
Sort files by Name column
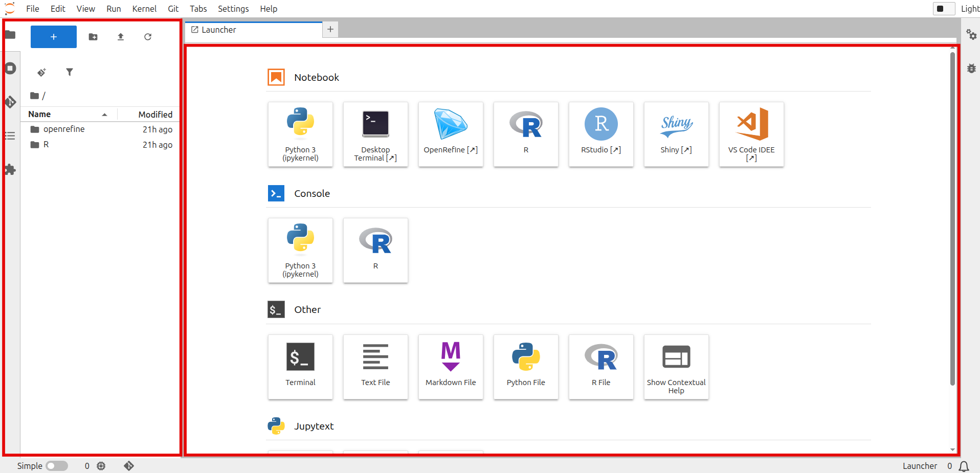click(x=68, y=114)
